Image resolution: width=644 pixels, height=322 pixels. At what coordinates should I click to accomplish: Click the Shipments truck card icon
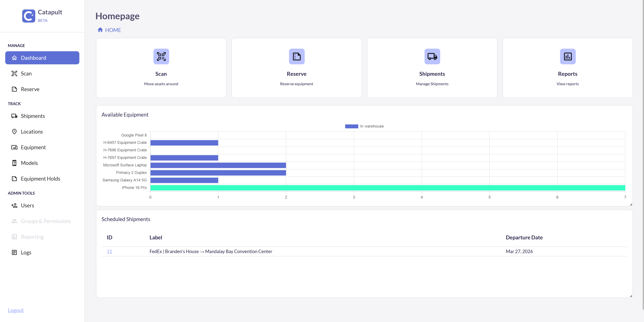pyautogui.click(x=432, y=56)
